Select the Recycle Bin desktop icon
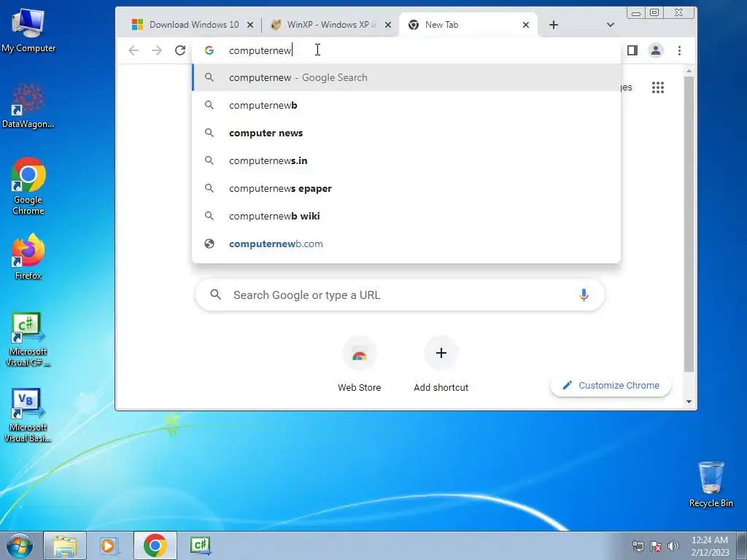 click(711, 485)
